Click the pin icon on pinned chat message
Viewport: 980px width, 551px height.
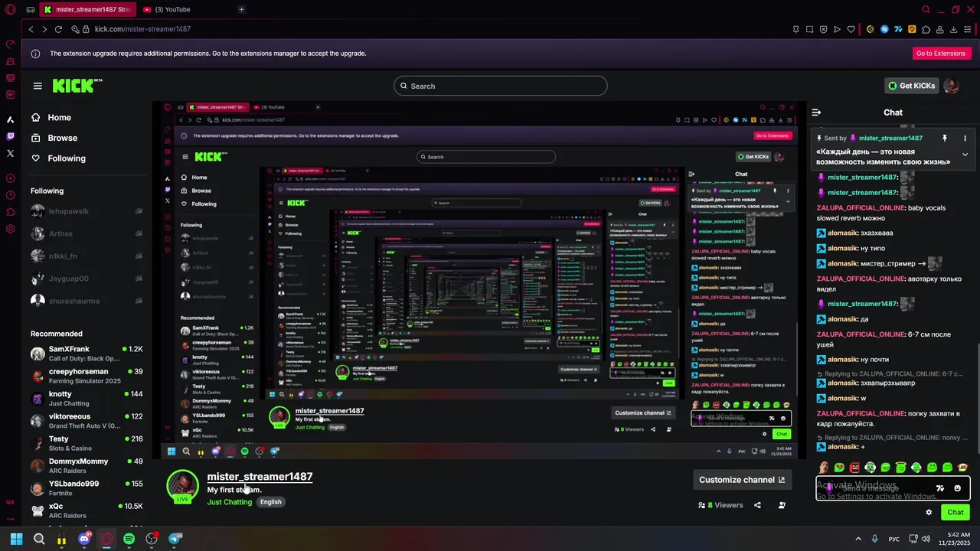click(x=945, y=139)
